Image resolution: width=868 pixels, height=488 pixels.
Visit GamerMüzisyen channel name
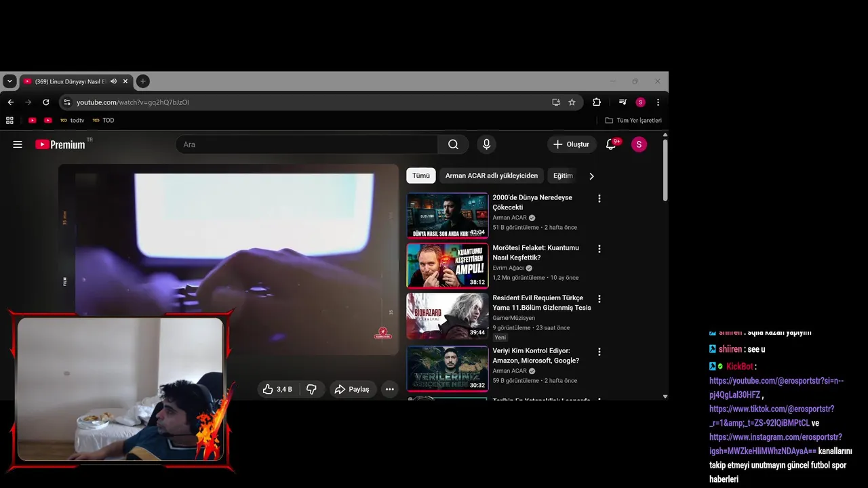pos(513,318)
